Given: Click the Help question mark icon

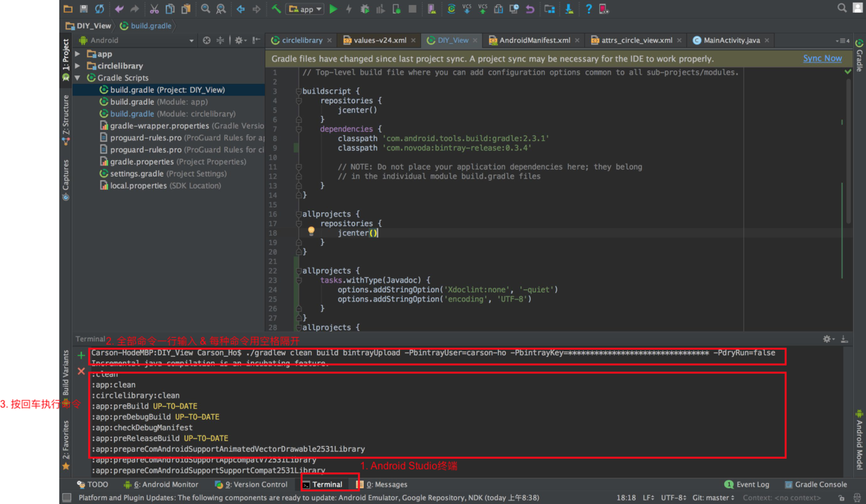Looking at the screenshot, I should tap(589, 9).
